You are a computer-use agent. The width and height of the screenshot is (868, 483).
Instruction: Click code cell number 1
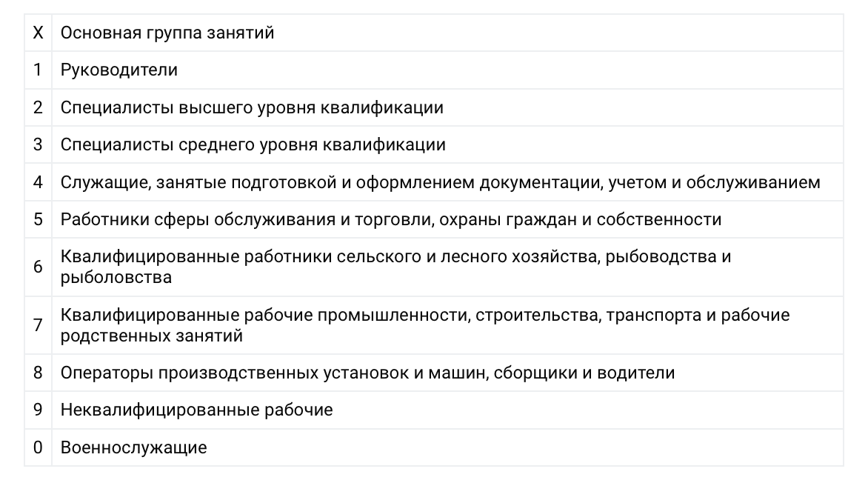click(38, 70)
